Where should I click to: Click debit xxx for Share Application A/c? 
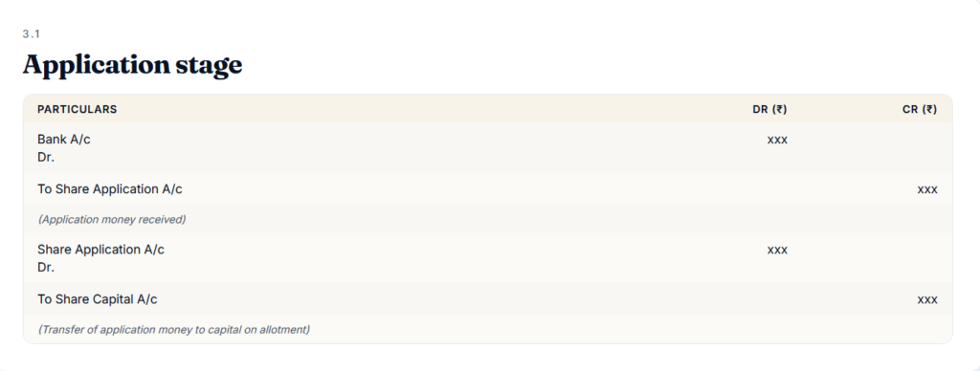point(777,250)
